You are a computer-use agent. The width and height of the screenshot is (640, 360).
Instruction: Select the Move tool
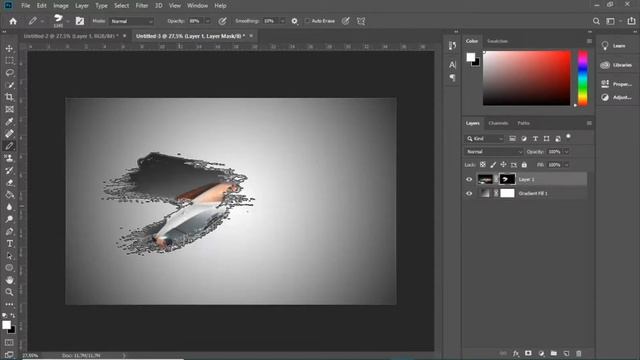click(9, 49)
